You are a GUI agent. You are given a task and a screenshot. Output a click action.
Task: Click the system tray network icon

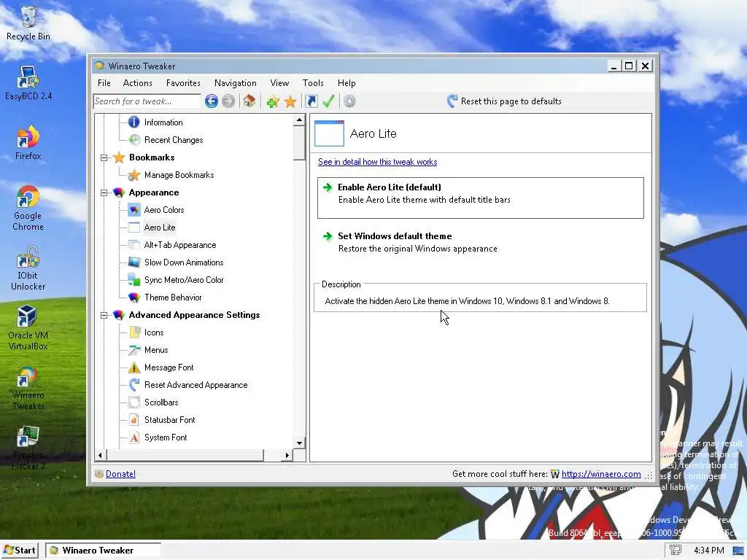pyautogui.click(x=676, y=551)
